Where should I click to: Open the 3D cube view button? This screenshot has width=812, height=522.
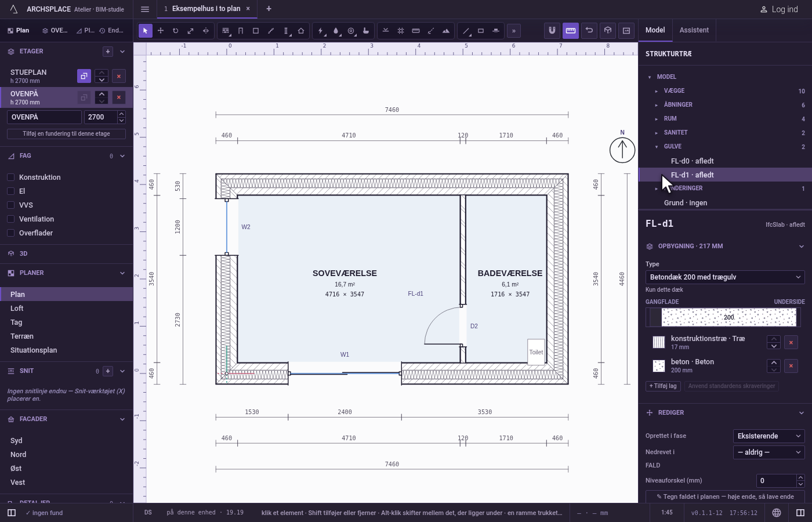(608, 30)
